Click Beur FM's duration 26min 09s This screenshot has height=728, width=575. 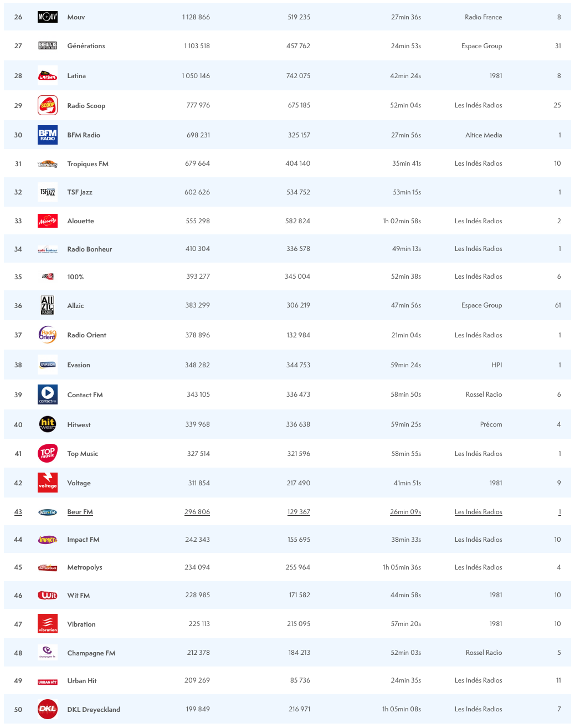click(405, 512)
